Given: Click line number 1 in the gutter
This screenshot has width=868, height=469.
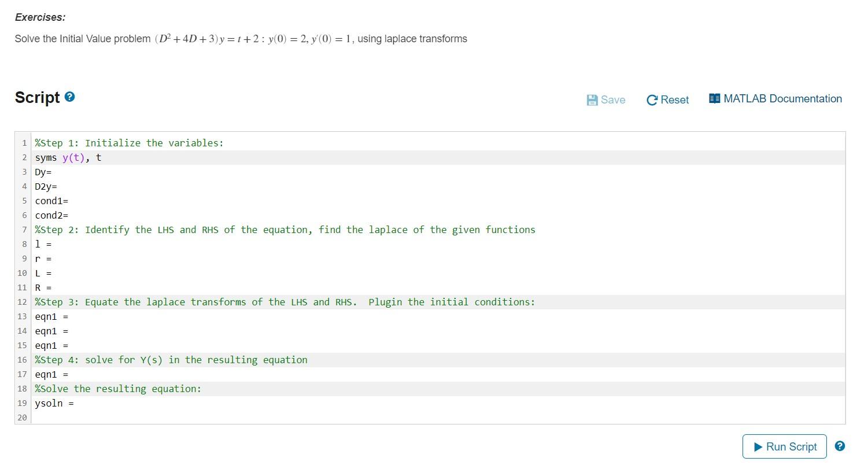Looking at the screenshot, I should coord(24,143).
